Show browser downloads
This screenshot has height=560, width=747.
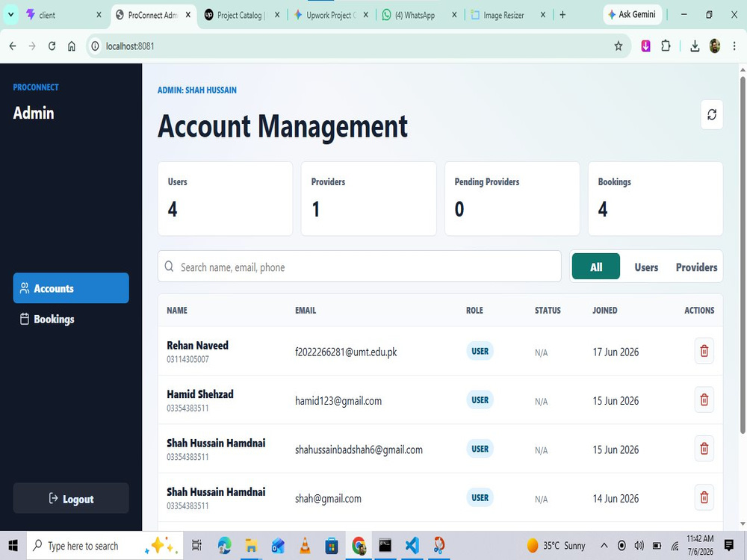[x=695, y=46]
